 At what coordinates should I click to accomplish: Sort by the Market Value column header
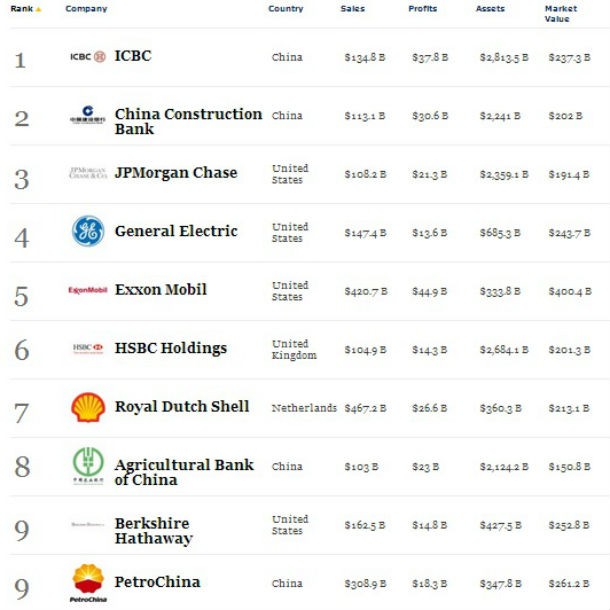561,13
